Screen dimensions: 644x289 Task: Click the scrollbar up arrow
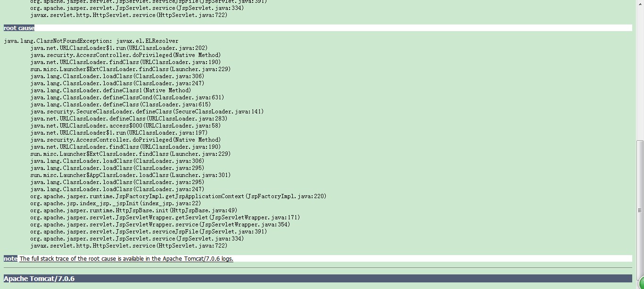640,4
